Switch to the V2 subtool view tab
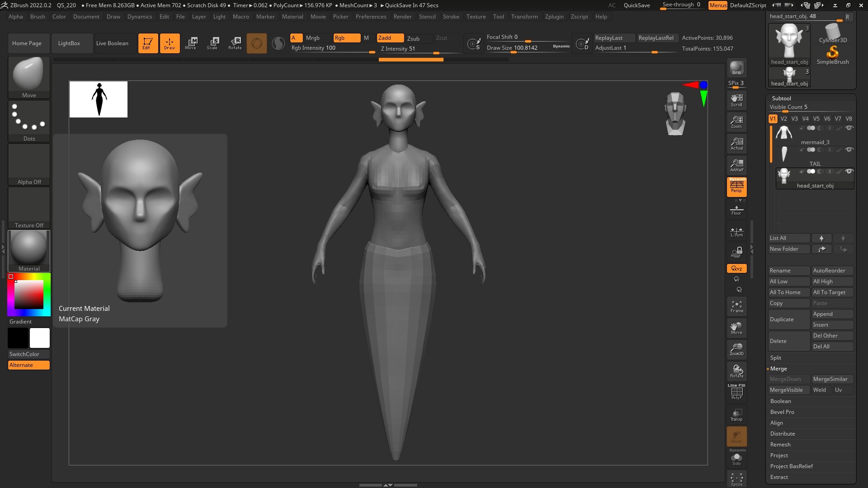Image resolution: width=868 pixels, height=488 pixels. 783,118
